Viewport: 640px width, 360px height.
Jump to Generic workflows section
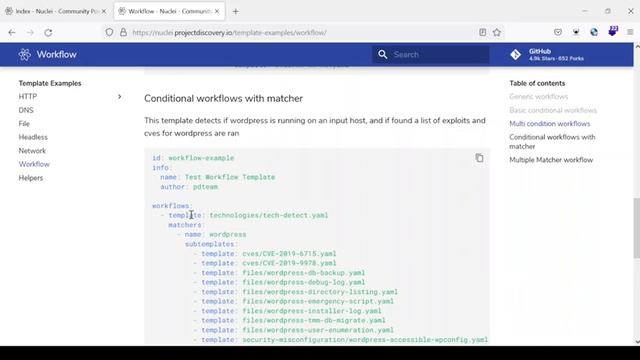point(538,97)
